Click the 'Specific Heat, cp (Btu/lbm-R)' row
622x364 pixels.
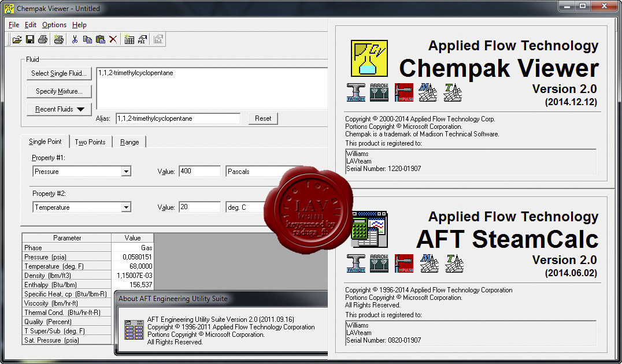[x=67, y=294]
